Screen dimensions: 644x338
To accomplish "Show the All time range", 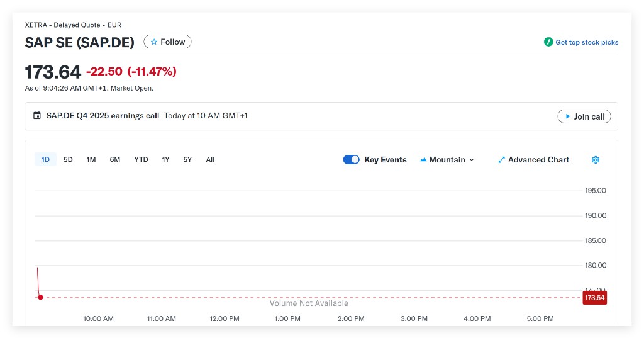I will [x=210, y=160].
